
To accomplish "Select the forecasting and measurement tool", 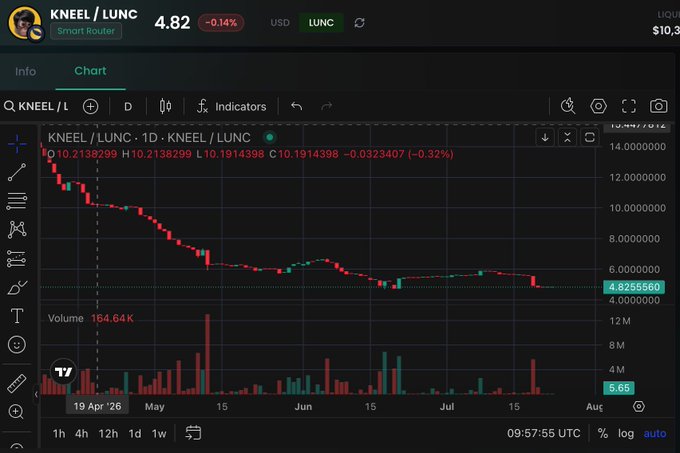I will pos(17,259).
